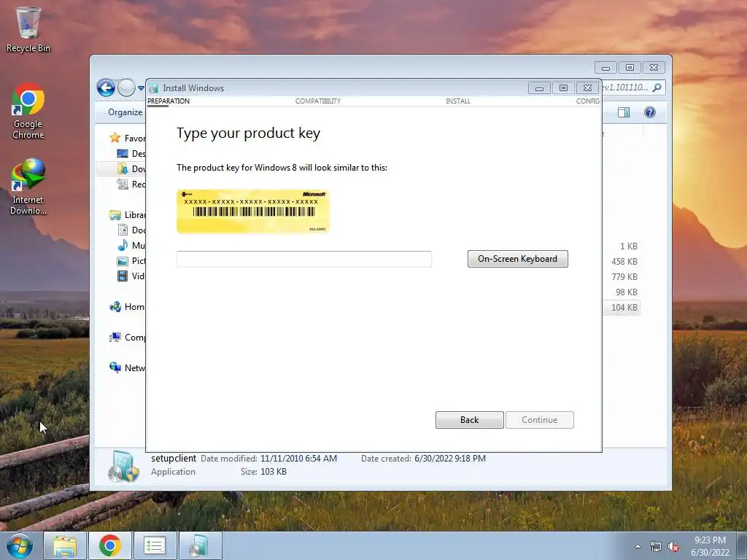The height and width of the screenshot is (560, 747).
Task: Close the Install Windows dialog
Action: pyautogui.click(x=587, y=88)
